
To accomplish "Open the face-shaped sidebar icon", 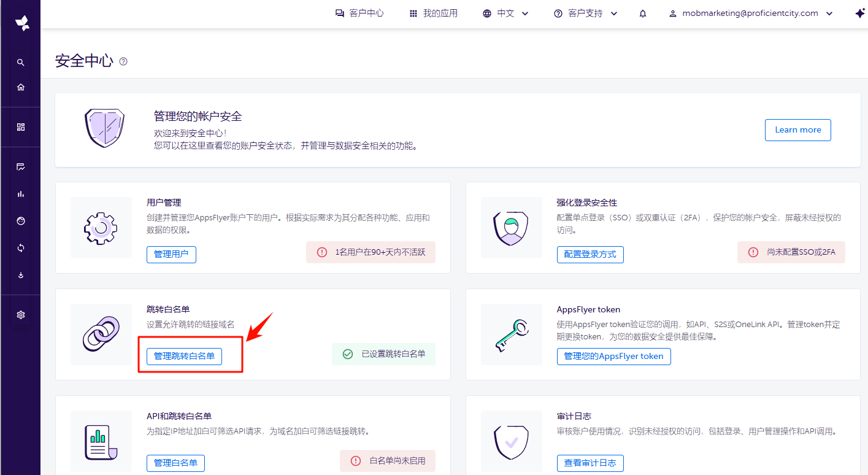I will [x=20, y=221].
